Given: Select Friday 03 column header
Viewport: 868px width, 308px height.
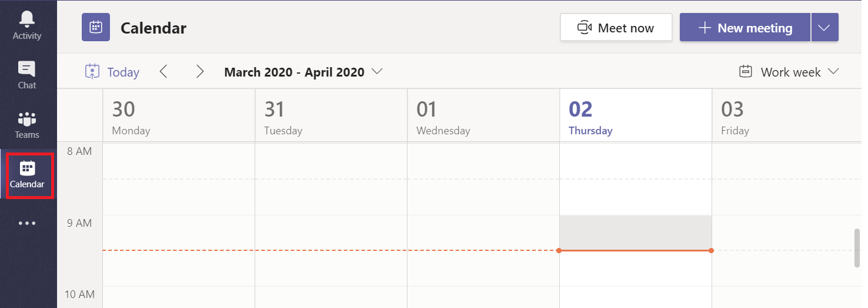Looking at the screenshot, I should (x=787, y=115).
